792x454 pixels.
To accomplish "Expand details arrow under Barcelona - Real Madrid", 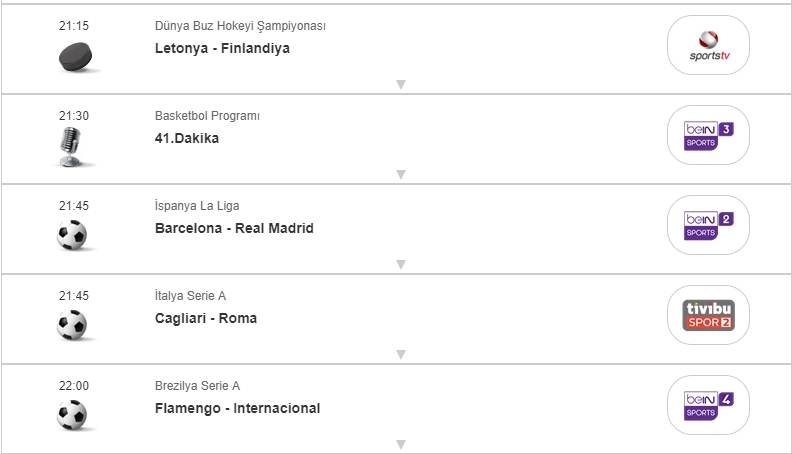I will pos(400,265).
